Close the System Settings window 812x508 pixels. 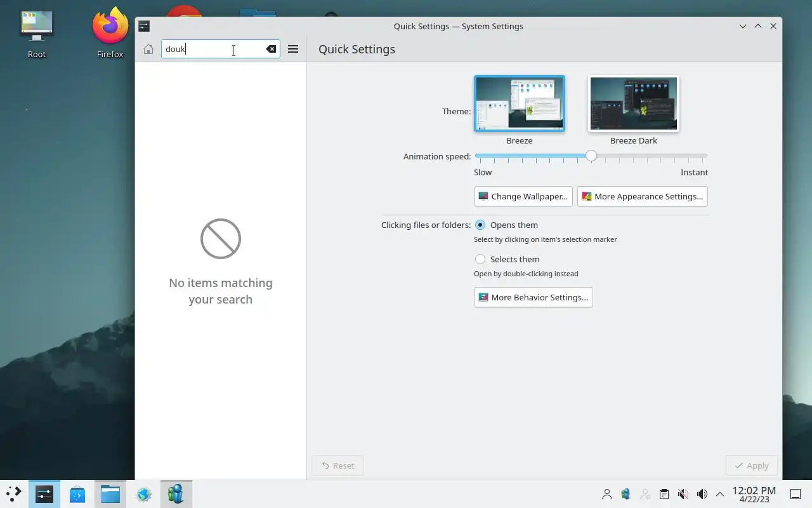click(773, 26)
